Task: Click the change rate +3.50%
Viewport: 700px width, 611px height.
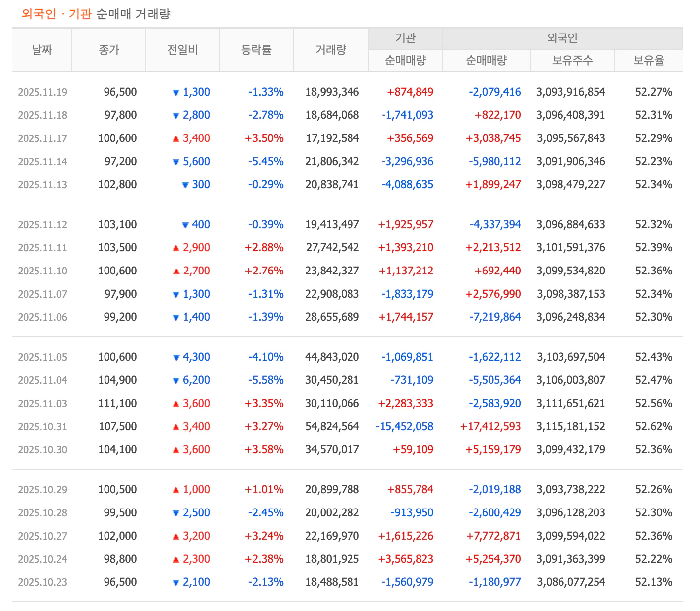Action: [x=264, y=138]
